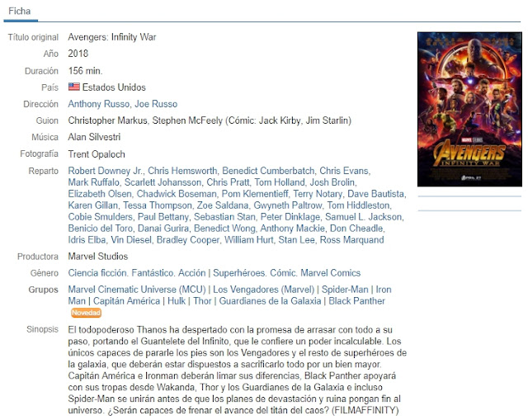Open the Marvel Comics genre tag
This screenshot has width=528, height=420.
point(330,273)
